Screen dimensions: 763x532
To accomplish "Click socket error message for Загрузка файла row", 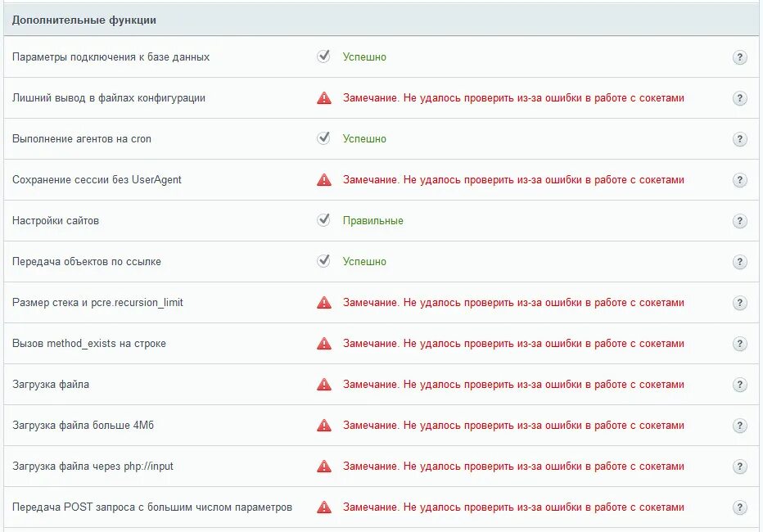I will pyautogui.click(x=513, y=384).
